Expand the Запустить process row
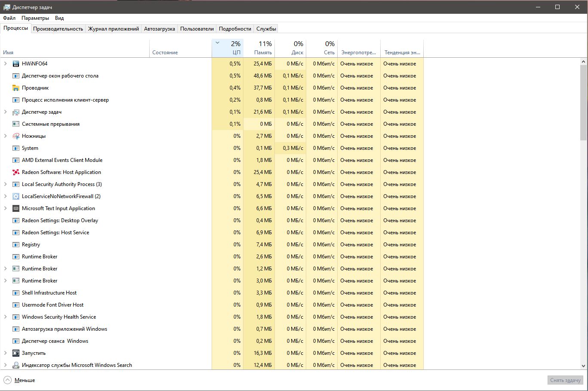Viewport: 588px width, 391px height. (6, 353)
